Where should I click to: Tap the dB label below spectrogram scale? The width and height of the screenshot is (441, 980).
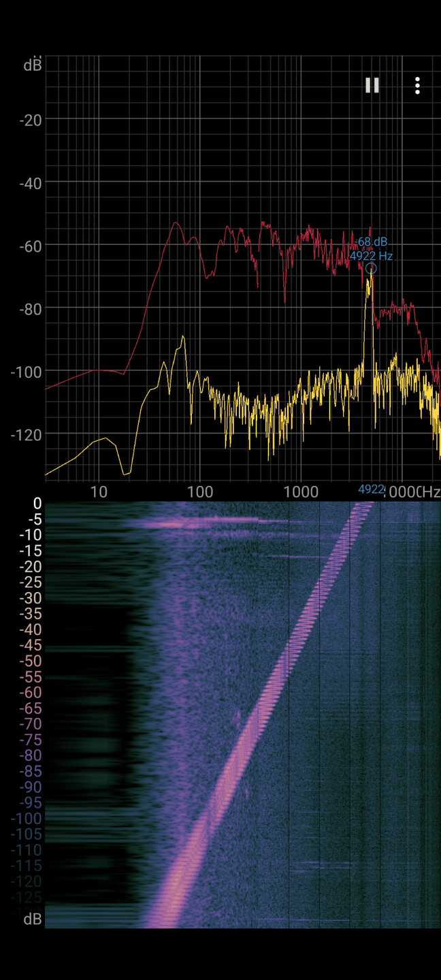click(32, 919)
